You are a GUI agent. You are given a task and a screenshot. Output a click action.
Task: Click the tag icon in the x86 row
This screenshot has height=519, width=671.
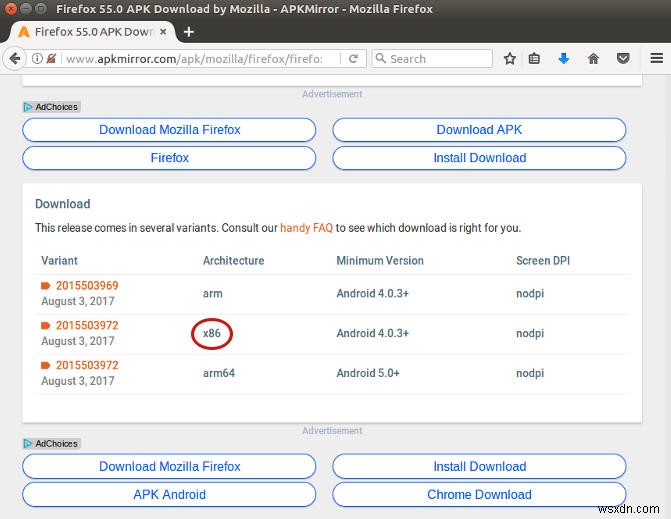[45, 325]
